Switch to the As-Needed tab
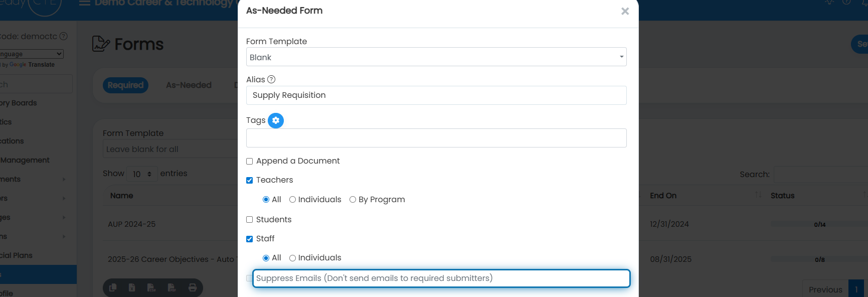Viewport: 868px width, 297px height. (x=189, y=85)
